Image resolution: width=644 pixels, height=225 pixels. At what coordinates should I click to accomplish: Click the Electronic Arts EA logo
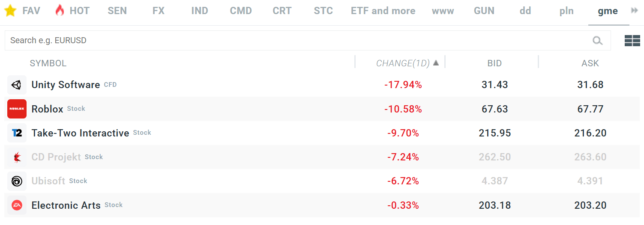point(17,205)
